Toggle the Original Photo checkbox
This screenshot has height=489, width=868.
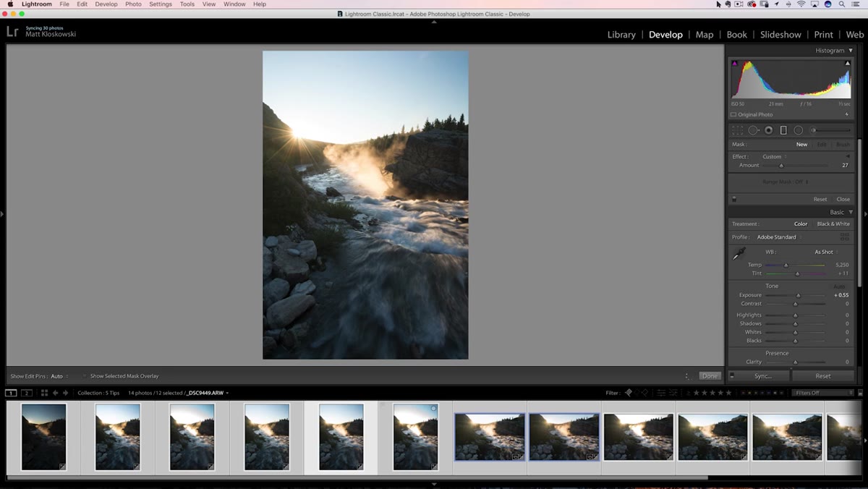tap(733, 114)
